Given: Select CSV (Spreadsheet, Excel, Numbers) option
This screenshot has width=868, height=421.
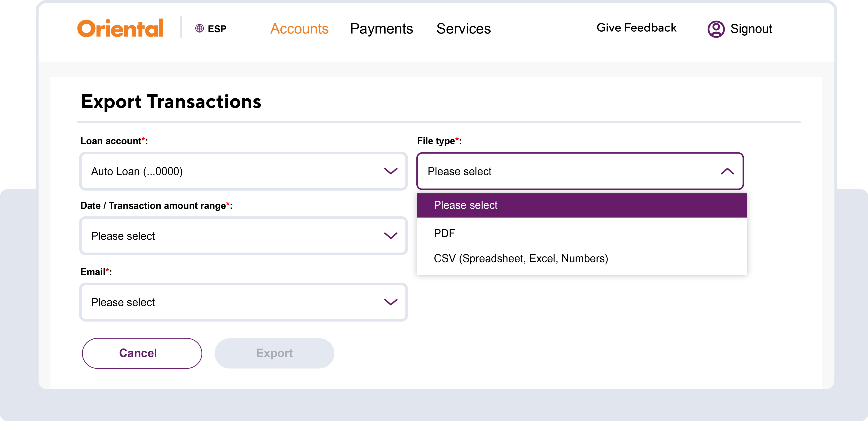Looking at the screenshot, I should 521,259.
